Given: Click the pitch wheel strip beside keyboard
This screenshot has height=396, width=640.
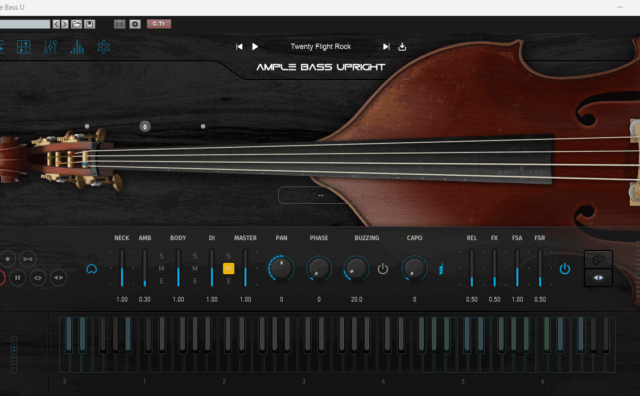Looking at the screenshot, I should [13, 354].
